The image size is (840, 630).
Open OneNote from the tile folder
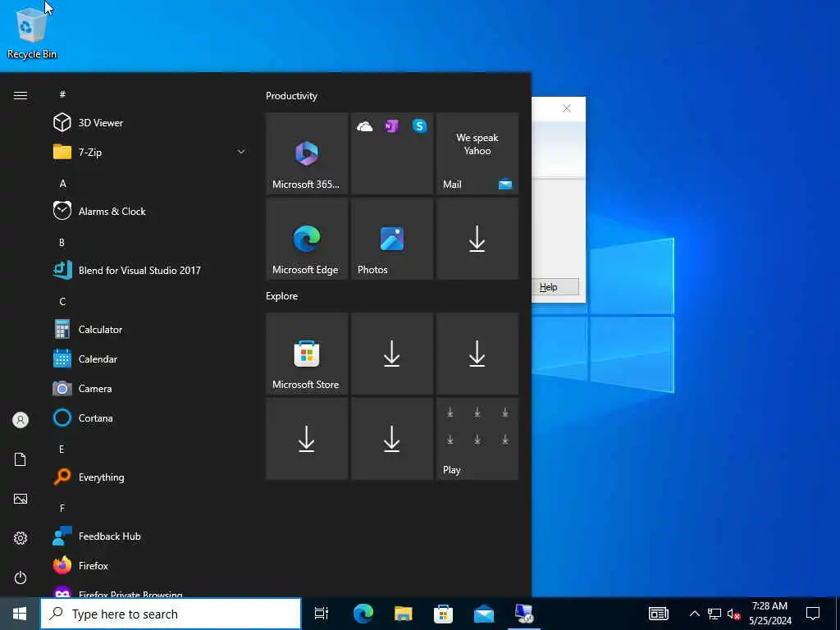click(x=391, y=126)
